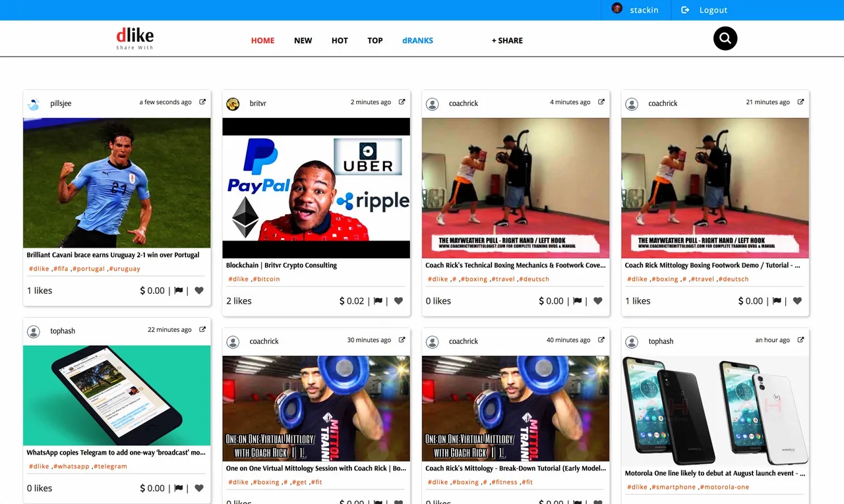Click britvr's avatar icon

tap(233, 104)
